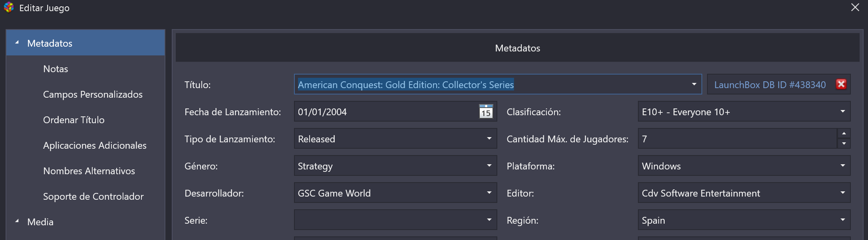This screenshot has width=868, height=240.
Task: Open LaunchBox DB ID #438340 link
Action: (x=770, y=85)
